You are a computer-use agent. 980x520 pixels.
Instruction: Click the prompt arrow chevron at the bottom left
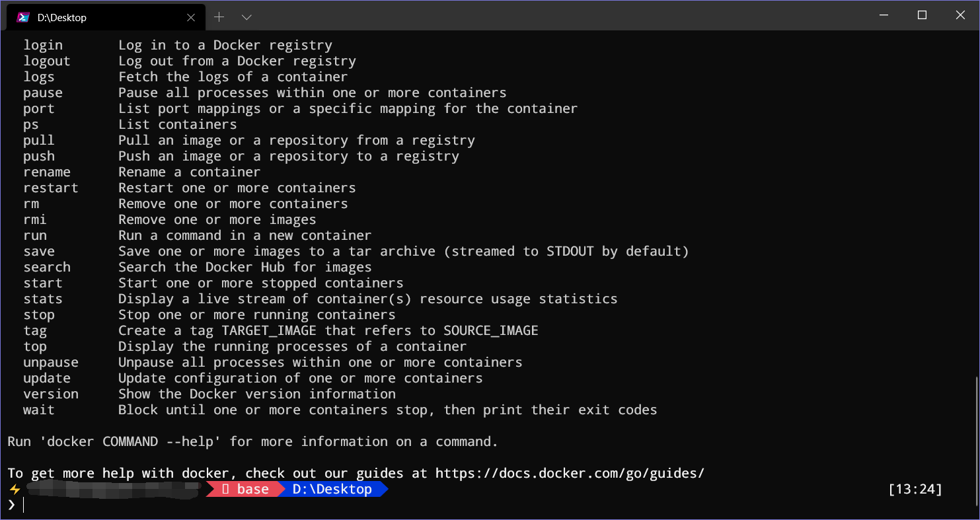(12, 504)
